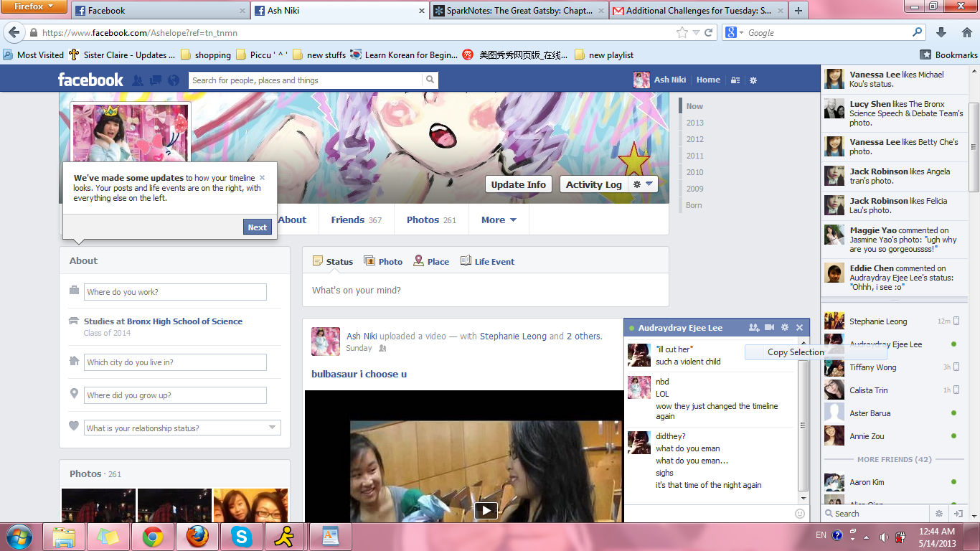Viewport: 980px width, 551px height.
Task: Open the friend requests icon in header
Action: tap(138, 80)
